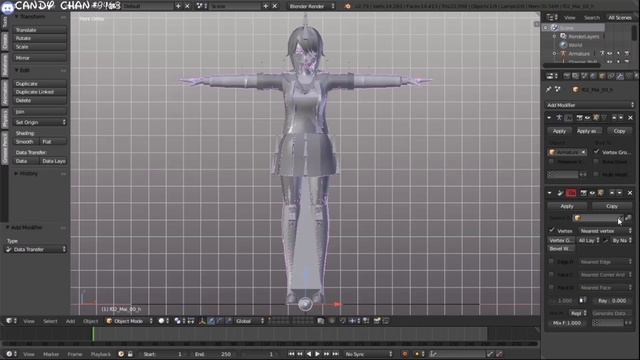
Task: Click the Play Reverse button
Action: tap(309, 354)
